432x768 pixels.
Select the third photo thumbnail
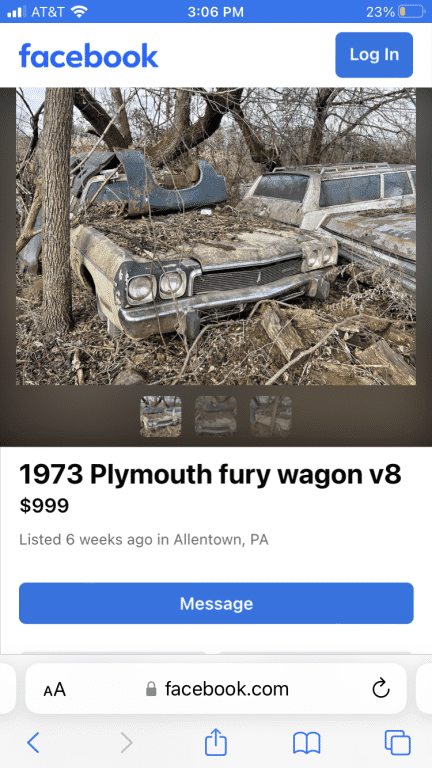tap(270, 416)
